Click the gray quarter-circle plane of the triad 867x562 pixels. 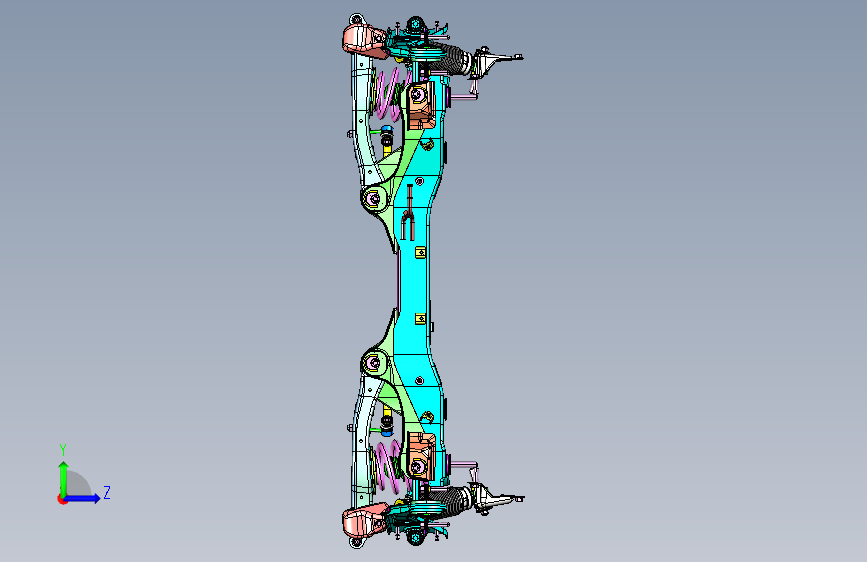(79, 483)
